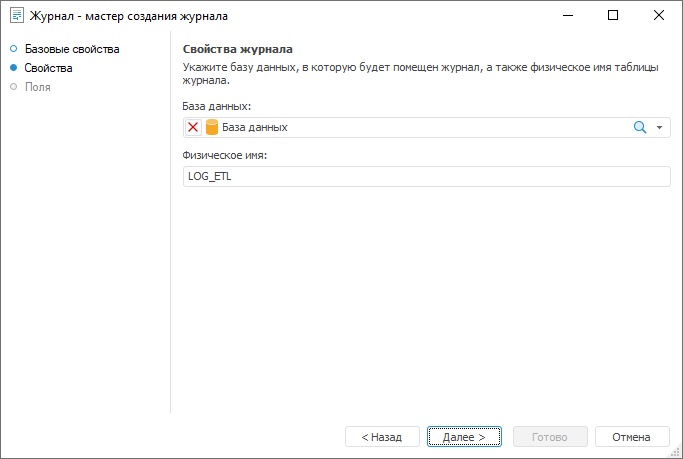This screenshot has height=459, width=683.
Task: Clear the selected database with red X
Action: point(193,127)
